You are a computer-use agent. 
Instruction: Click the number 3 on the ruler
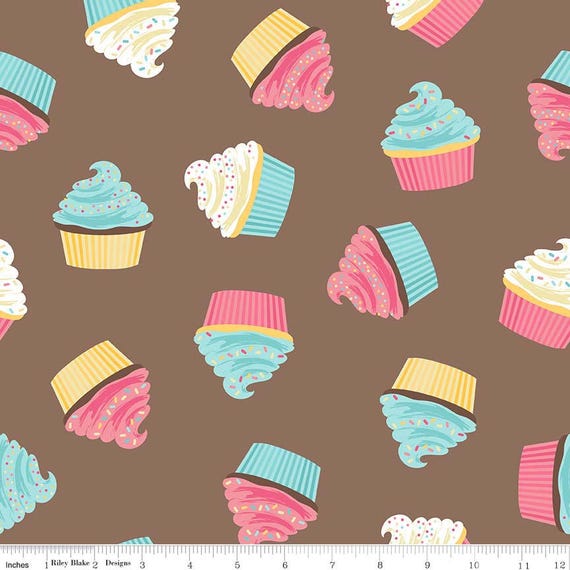pyautogui.click(x=142, y=565)
